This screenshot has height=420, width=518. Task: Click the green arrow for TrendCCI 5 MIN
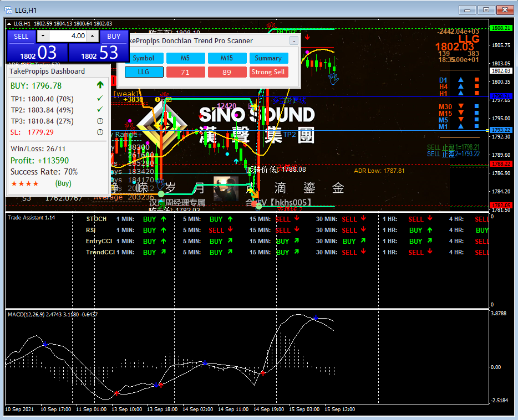coord(230,252)
